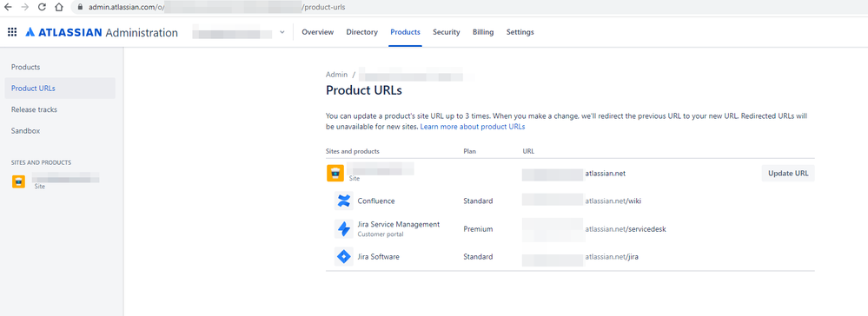The height and width of the screenshot is (316, 868).
Task: Click the atlassian.net/wiki URL
Action: 613,201
